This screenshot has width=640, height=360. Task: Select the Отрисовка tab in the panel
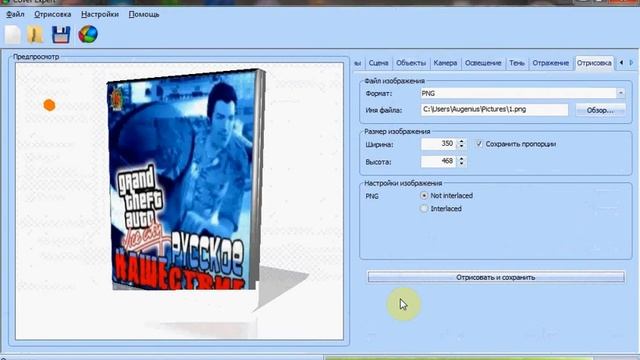pyautogui.click(x=594, y=63)
